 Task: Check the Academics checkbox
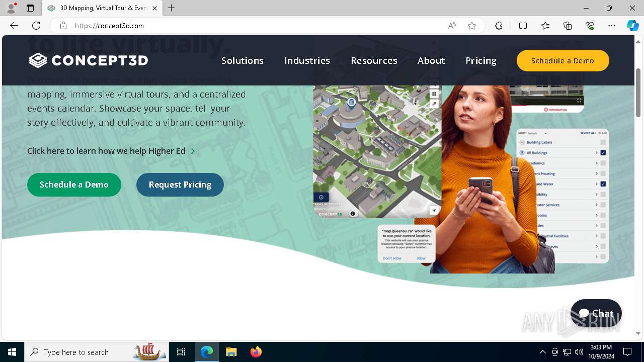603,163
